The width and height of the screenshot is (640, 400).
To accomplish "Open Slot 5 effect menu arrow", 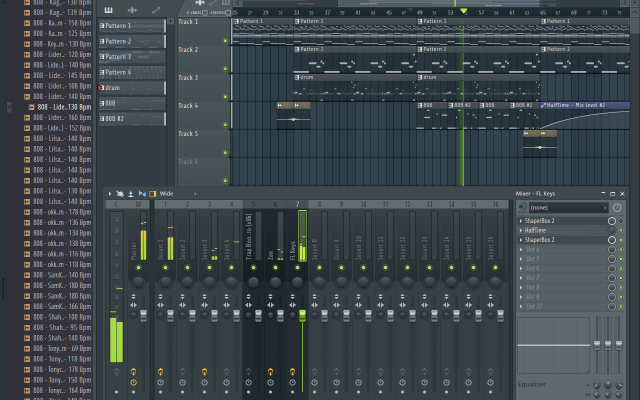I will pyautogui.click(x=521, y=259).
